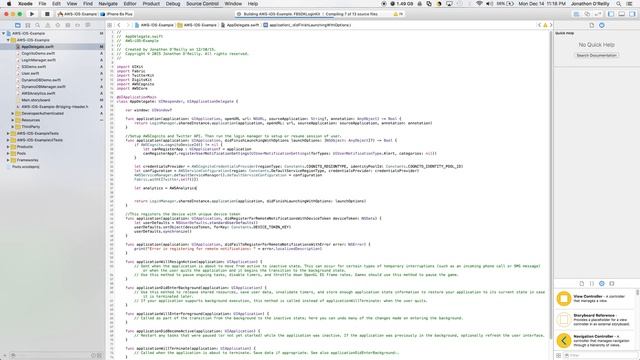The image size is (640, 360).
Task: Open the related items grid menu
Action: (109, 25)
